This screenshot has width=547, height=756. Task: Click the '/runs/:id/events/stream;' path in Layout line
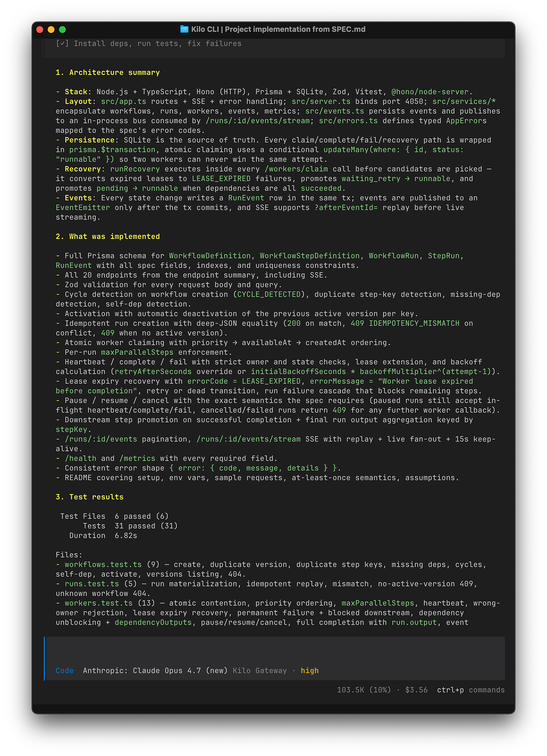260,121
